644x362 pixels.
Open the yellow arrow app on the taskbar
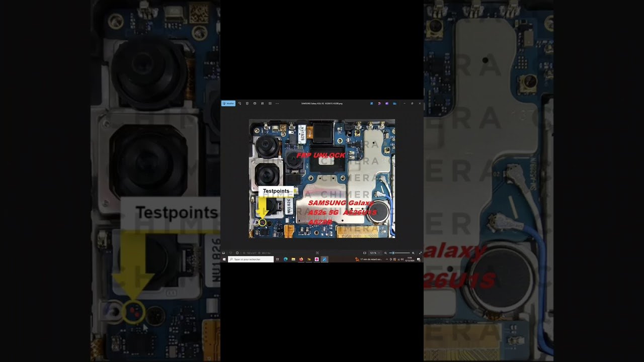[x=309, y=259]
